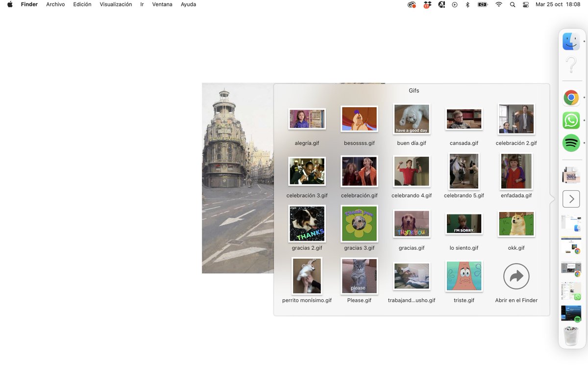Open the Visualización menu
Image resolution: width=588 pixels, height=368 pixels.
point(116,4)
